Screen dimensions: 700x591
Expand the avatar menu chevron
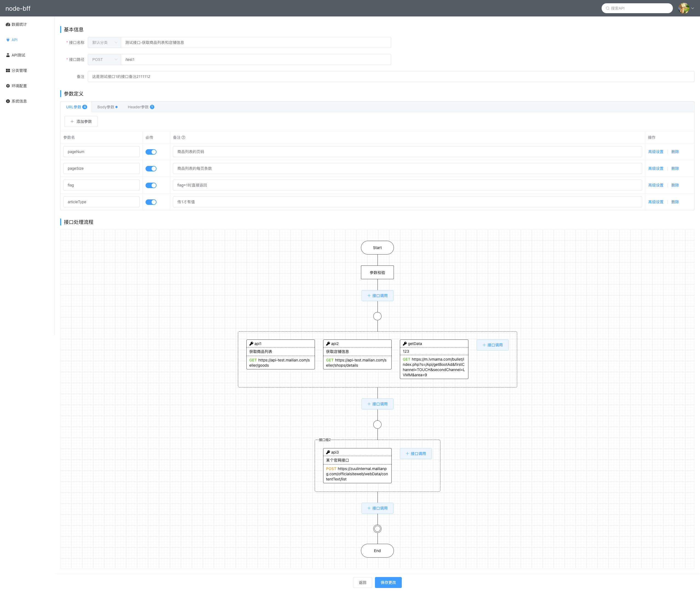pos(693,9)
